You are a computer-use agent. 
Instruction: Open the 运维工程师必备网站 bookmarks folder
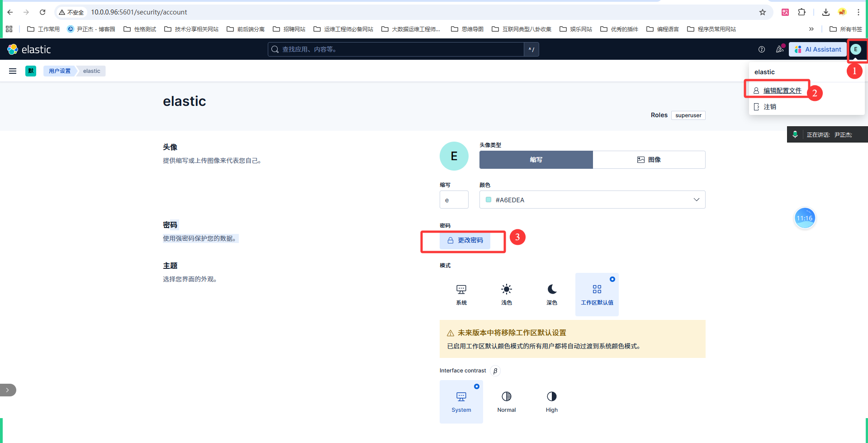(343, 29)
